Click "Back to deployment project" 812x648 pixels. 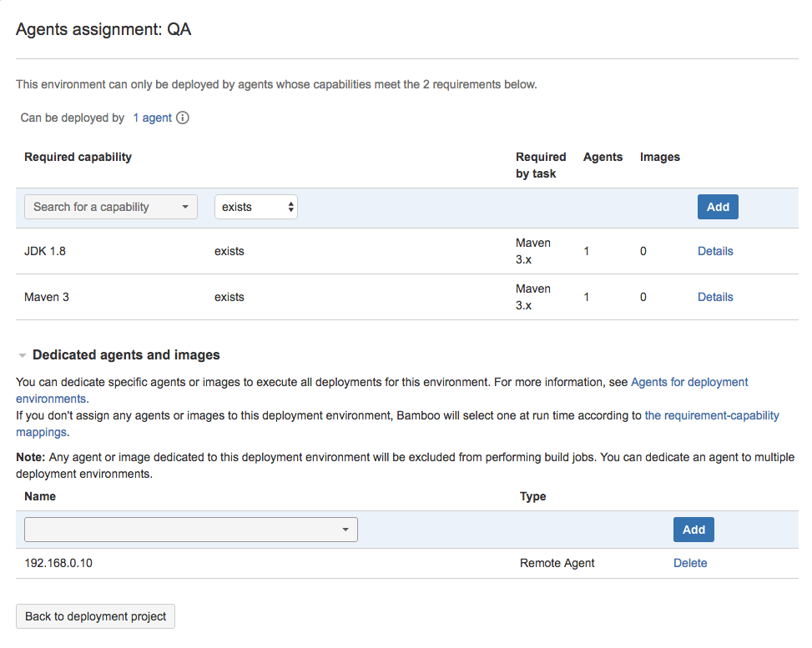click(x=94, y=616)
